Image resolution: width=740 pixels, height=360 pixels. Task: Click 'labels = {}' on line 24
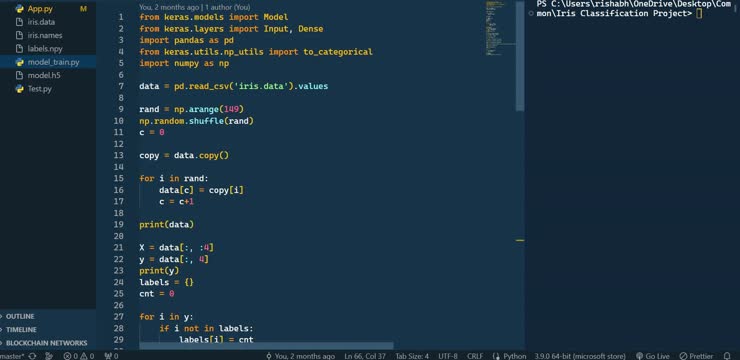(x=167, y=282)
